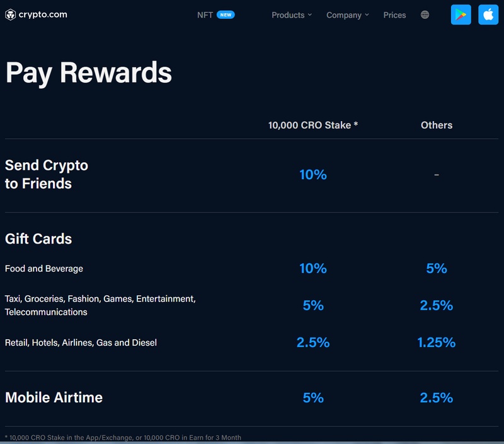Click the Others column header
Image resolution: width=504 pixels, height=444 pixels.
pos(436,125)
